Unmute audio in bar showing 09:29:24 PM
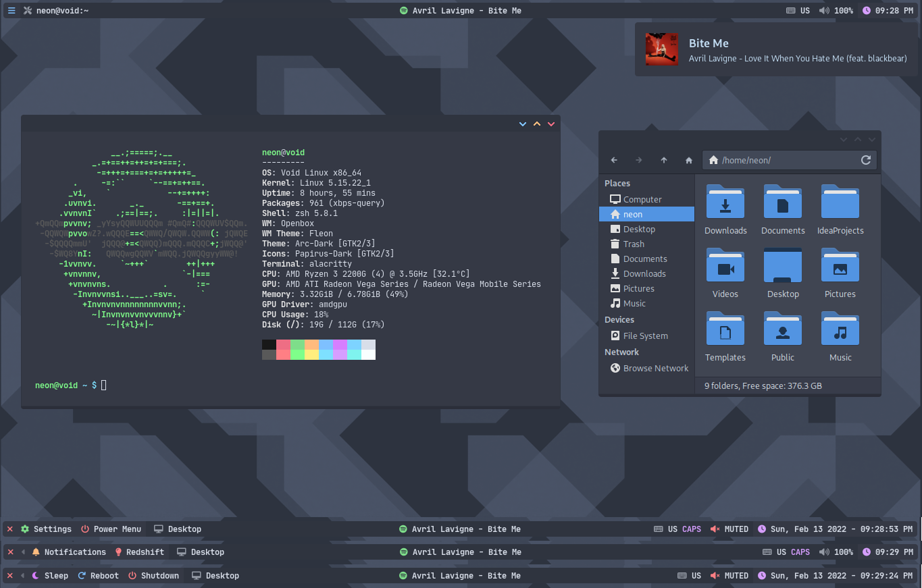 (729, 576)
